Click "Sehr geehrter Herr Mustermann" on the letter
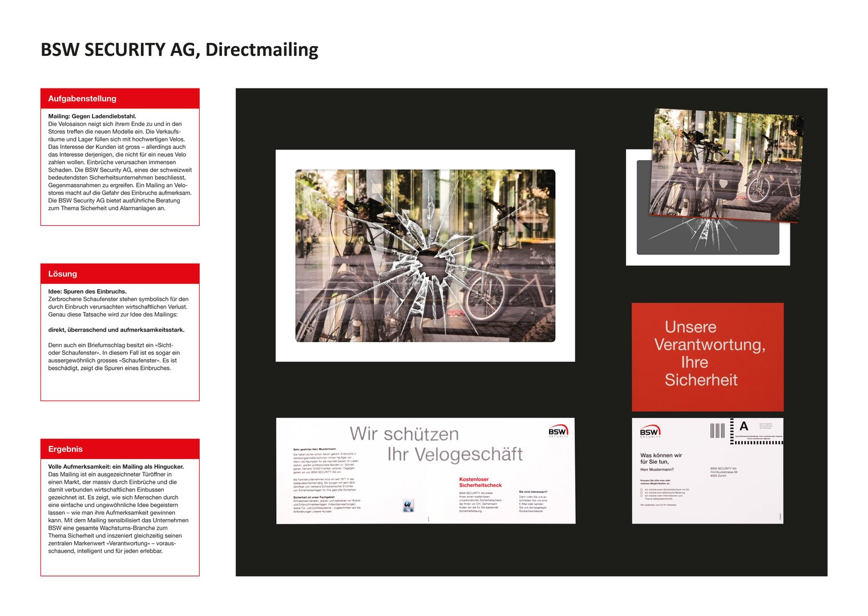The height and width of the screenshot is (616, 868). [314, 449]
